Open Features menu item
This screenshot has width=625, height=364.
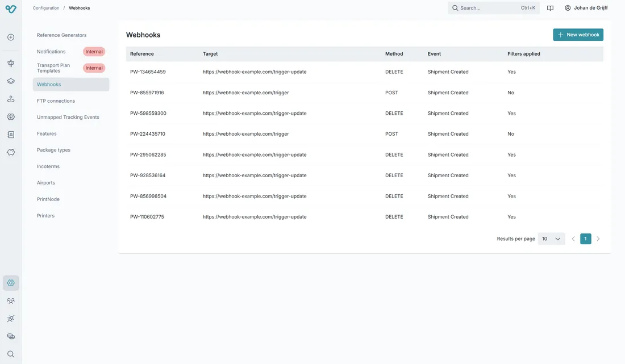[x=71, y=134]
